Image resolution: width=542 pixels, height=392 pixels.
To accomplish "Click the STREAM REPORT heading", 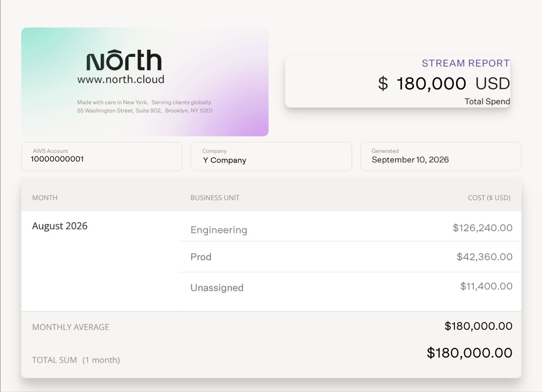I will tap(466, 63).
